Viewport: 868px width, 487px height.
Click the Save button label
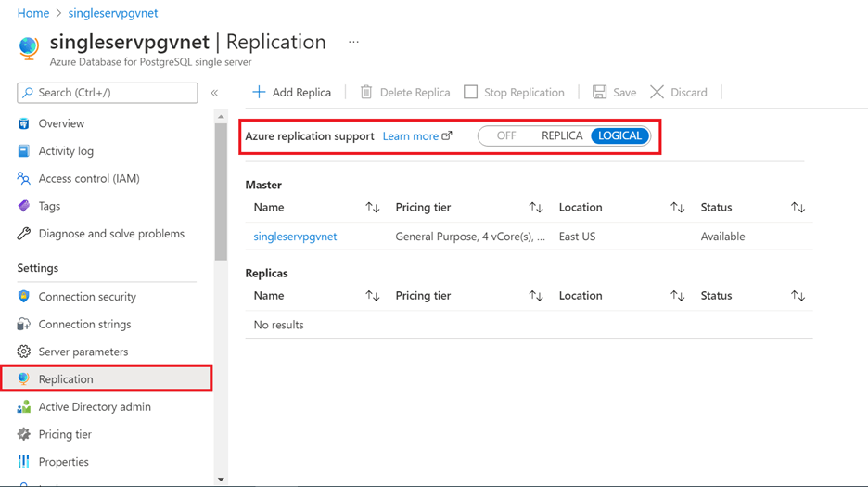point(624,93)
